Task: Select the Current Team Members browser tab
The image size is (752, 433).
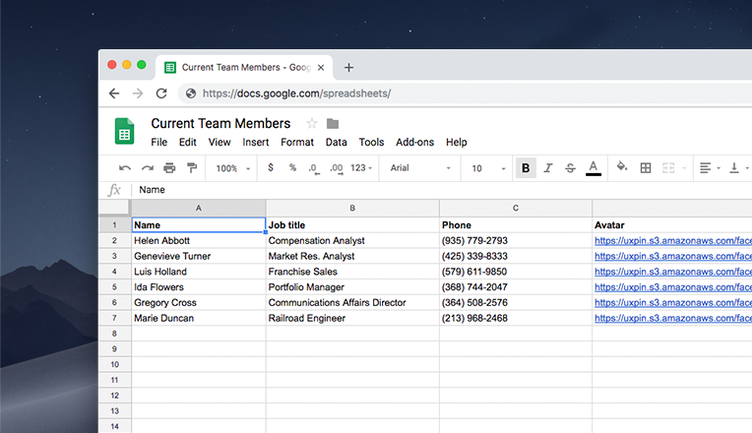Action: click(243, 68)
